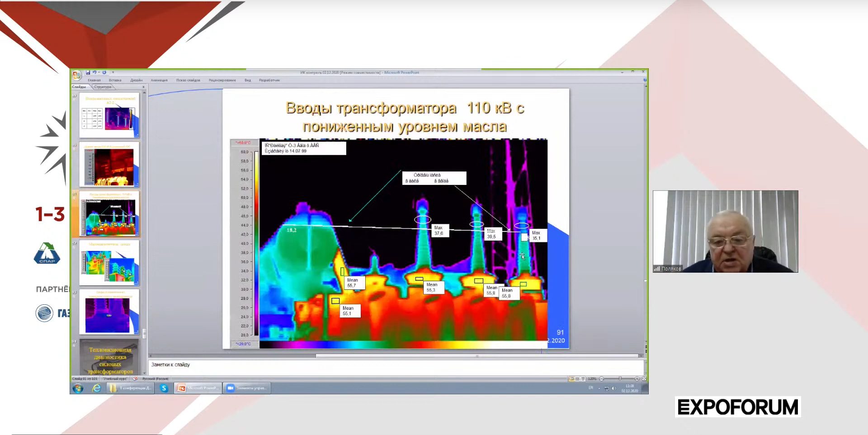Click the zoom out minus button

point(601,379)
